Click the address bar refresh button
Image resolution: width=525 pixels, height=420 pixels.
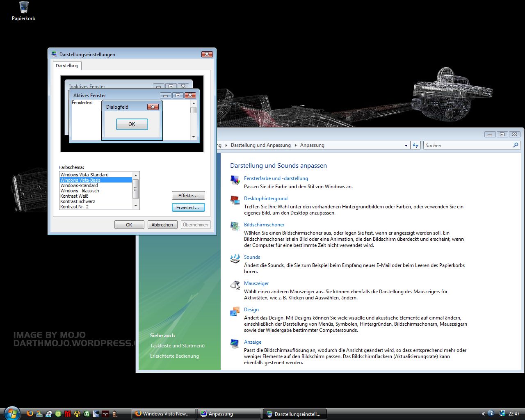pos(415,145)
